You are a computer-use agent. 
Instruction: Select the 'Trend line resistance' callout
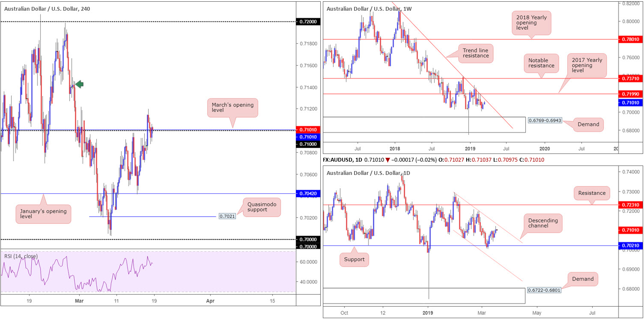[x=475, y=53]
